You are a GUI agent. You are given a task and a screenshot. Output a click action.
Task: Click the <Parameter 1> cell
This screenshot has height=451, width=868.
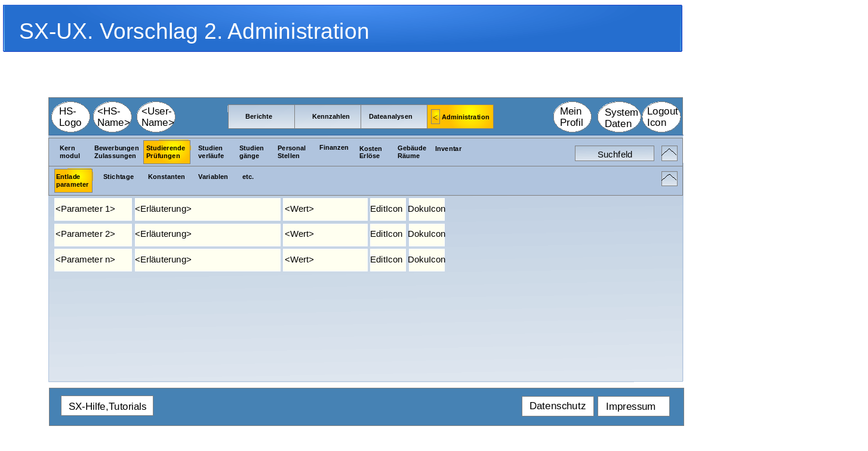coord(93,209)
